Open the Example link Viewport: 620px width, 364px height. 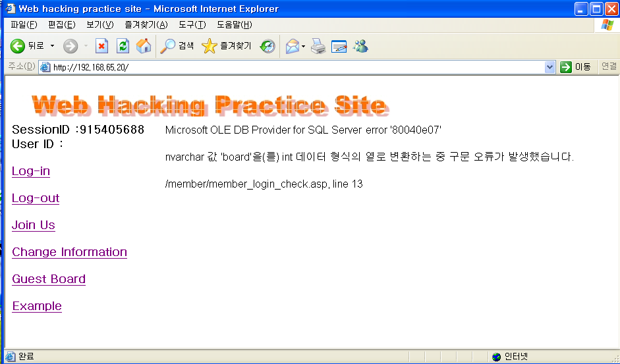37,306
